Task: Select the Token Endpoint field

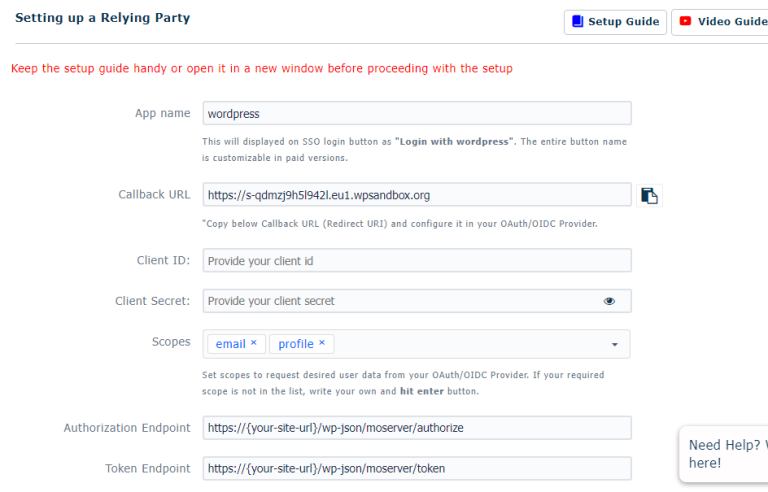Action: pyautogui.click(x=416, y=468)
